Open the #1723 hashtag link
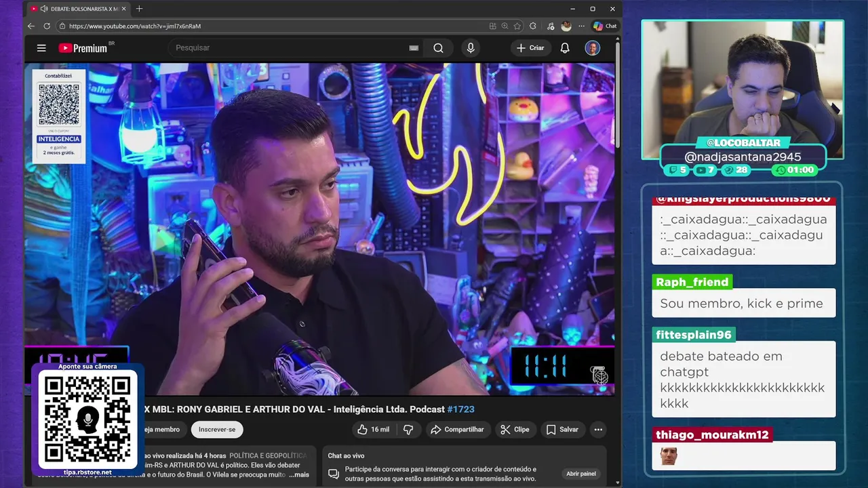This screenshot has width=868, height=488. click(461, 409)
